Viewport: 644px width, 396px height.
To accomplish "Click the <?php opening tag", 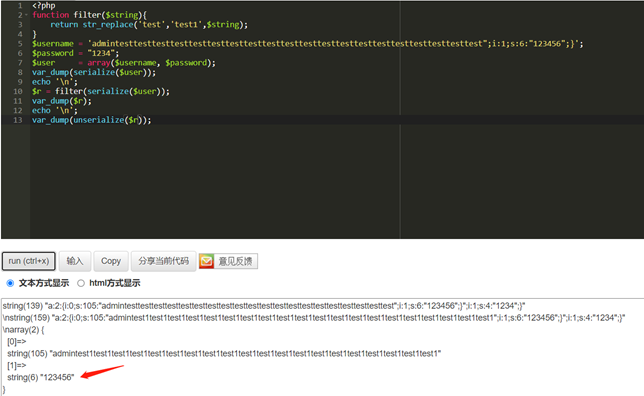I will (44, 6).
